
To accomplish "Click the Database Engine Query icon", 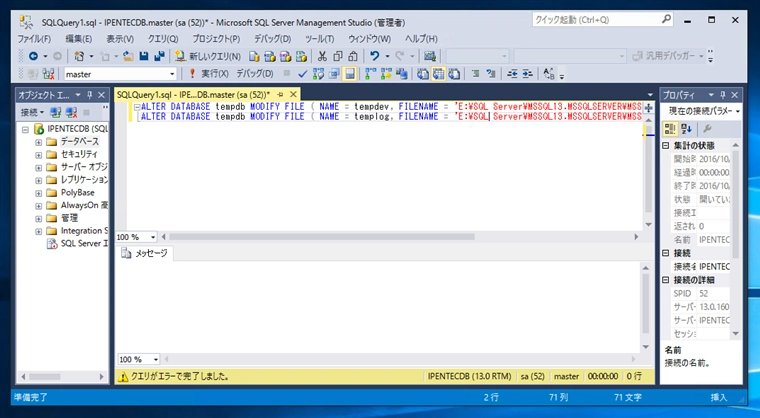I will pos(254,56).
